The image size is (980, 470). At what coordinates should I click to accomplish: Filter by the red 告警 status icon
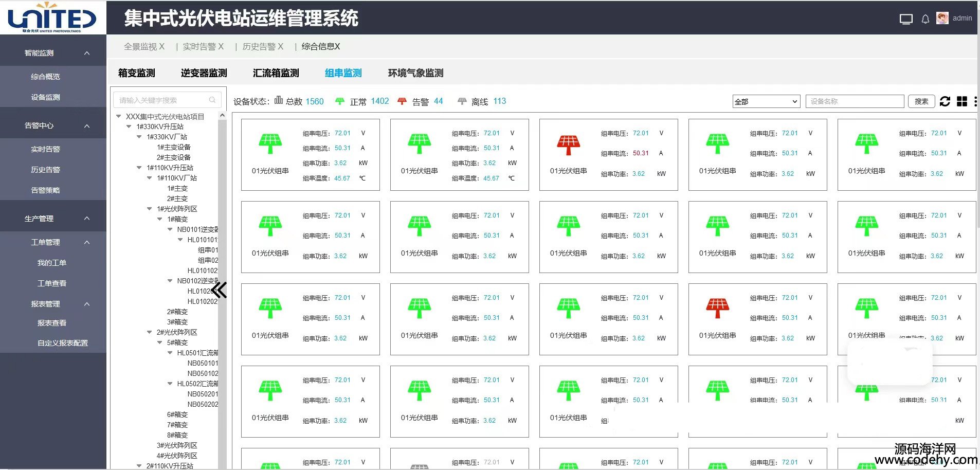tap(402, 101)
